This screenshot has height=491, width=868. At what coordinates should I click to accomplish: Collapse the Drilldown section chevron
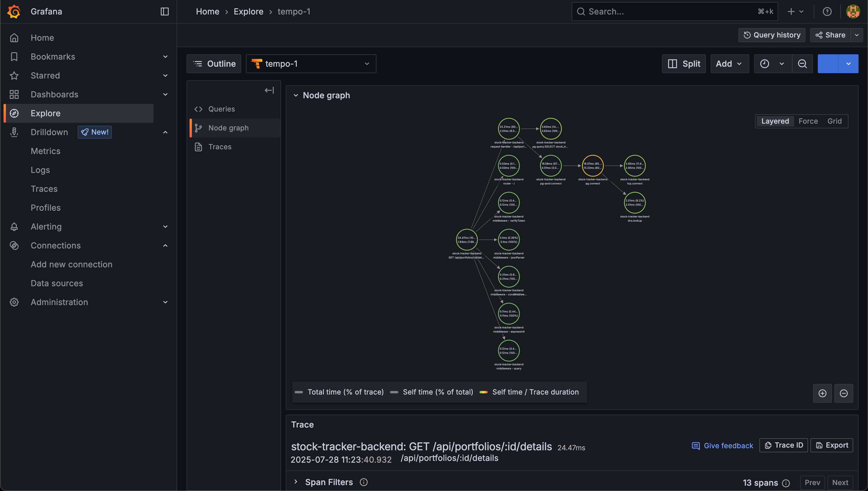[x=165, y=132]
